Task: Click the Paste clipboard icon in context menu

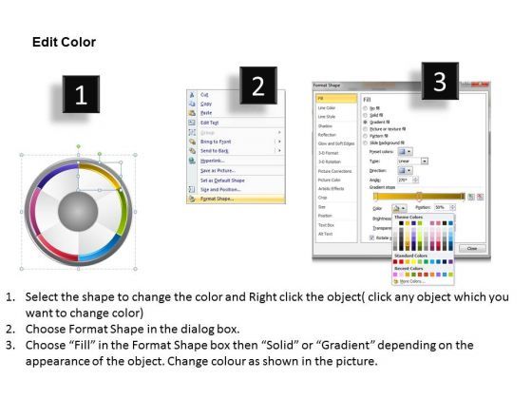Action: [192, 113]
